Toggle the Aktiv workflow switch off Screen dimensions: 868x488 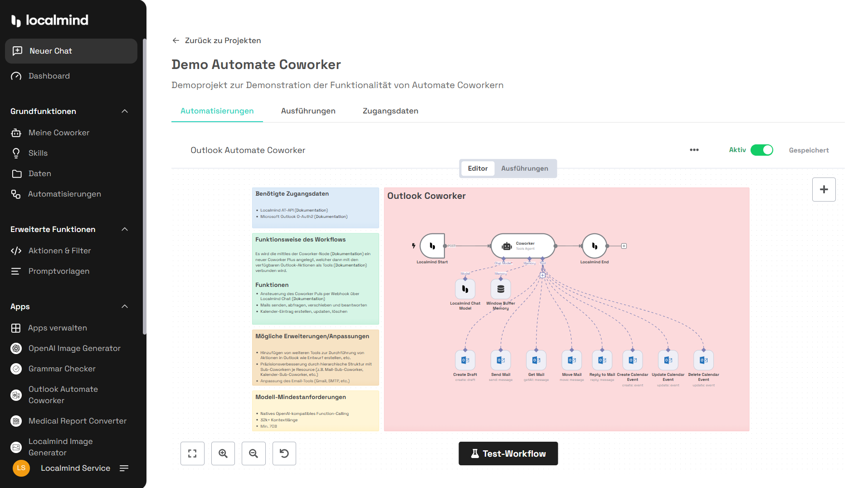pos(761,150)
